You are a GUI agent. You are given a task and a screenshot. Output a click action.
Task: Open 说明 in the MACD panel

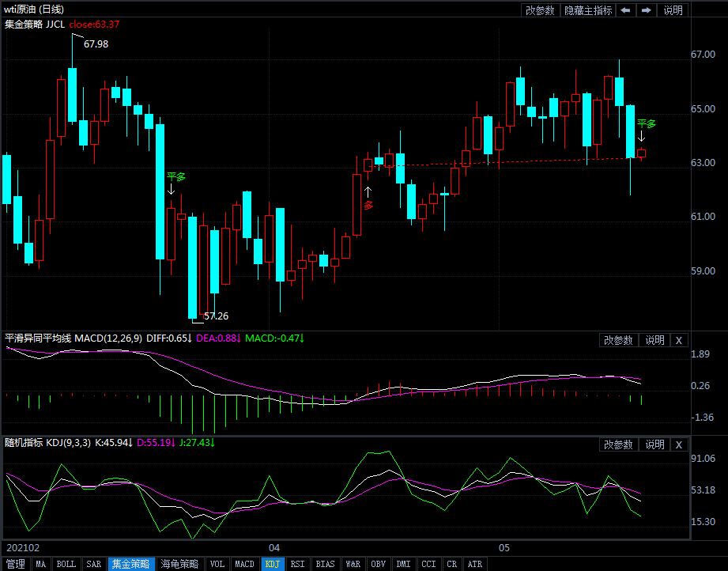pyautogui.click(x=654, y=340)
